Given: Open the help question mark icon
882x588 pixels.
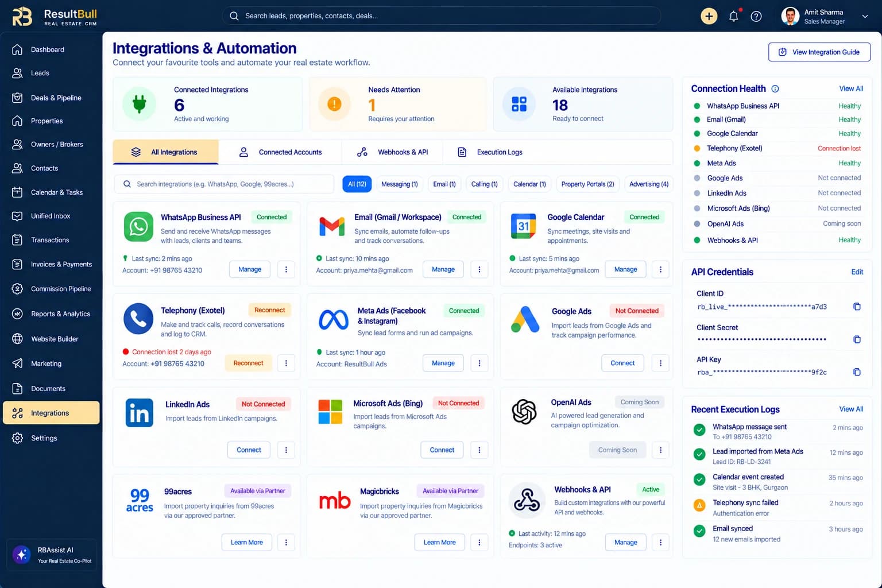Looking at the screenshot, I should pyautogui.click(x=756, y=16).
